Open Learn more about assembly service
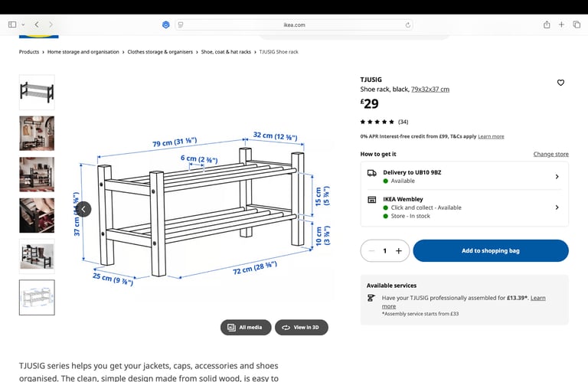This screenshot has width=588, height=382. pos(537,298)
